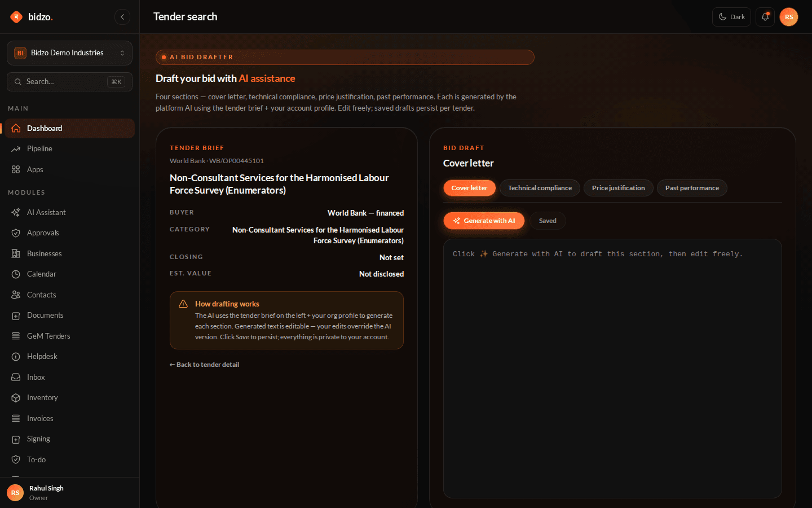812x508 pixels.
Task: Open AI Assistant sparkle icon
Action: point(16,212)
